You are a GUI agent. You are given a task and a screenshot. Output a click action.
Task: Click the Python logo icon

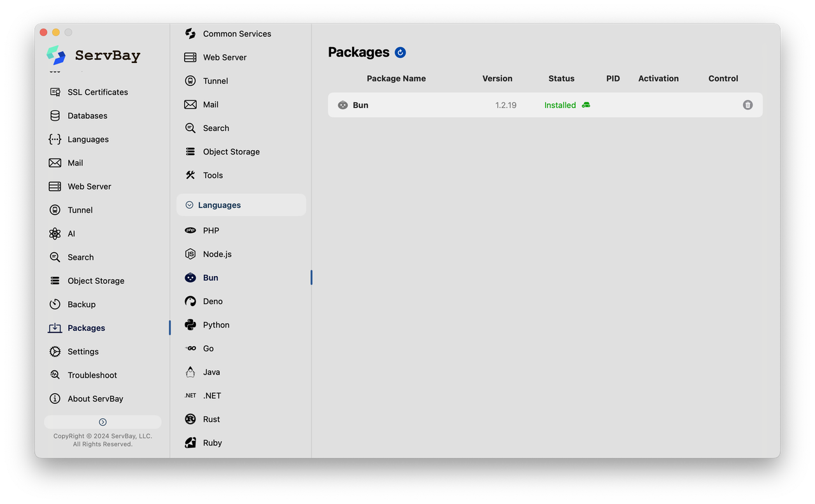(x=190, y=325)
